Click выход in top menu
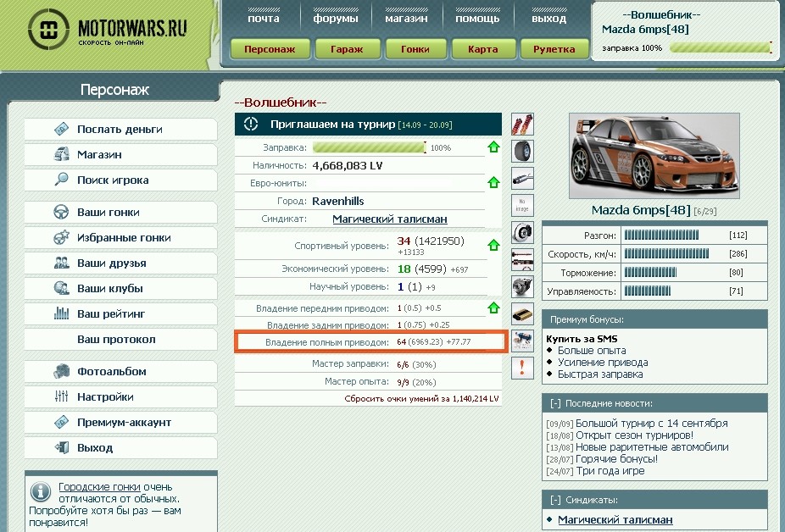The width and height of the screenshot is (785, 532). pos(549,19)
